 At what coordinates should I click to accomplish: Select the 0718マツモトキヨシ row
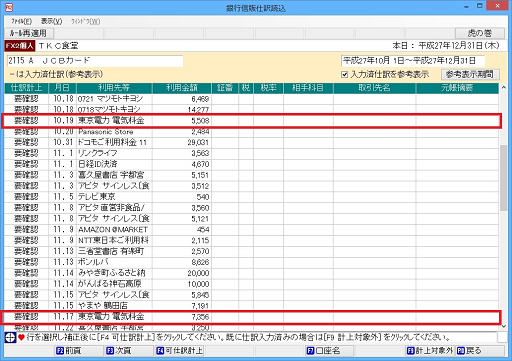[252, 110]
